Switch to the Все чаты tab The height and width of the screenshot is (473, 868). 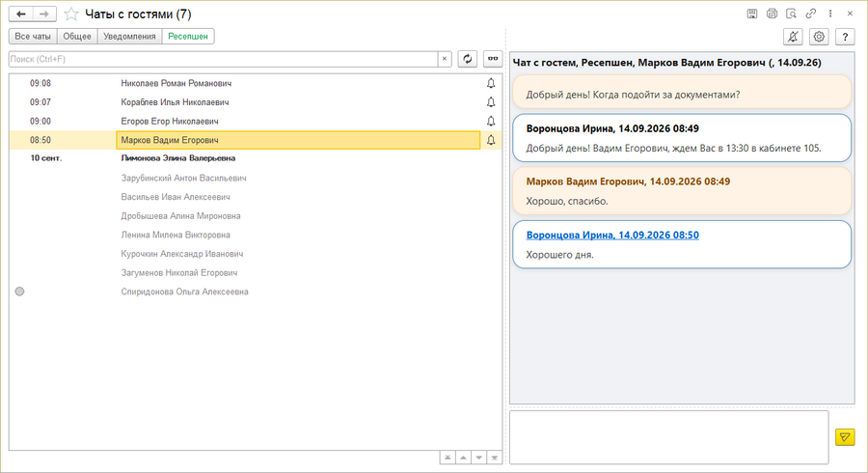point(33,36)
